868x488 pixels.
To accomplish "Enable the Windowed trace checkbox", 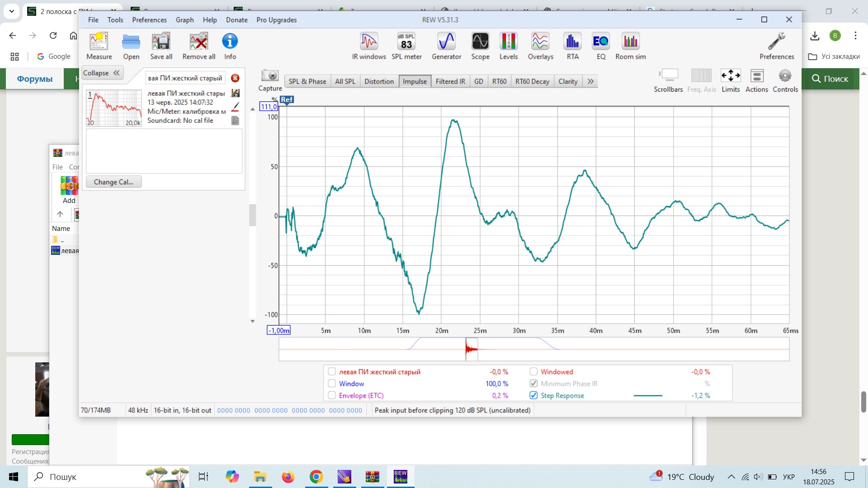I will pos(533,371).
